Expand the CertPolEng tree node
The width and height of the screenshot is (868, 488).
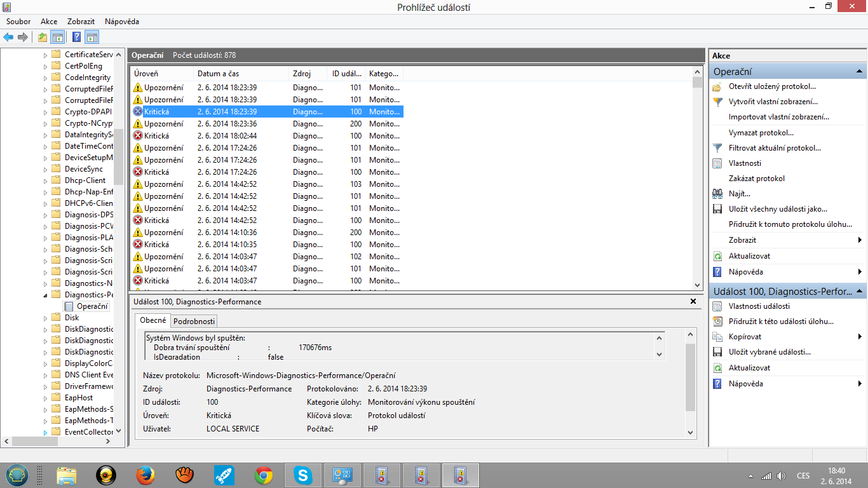pos(45,66)
